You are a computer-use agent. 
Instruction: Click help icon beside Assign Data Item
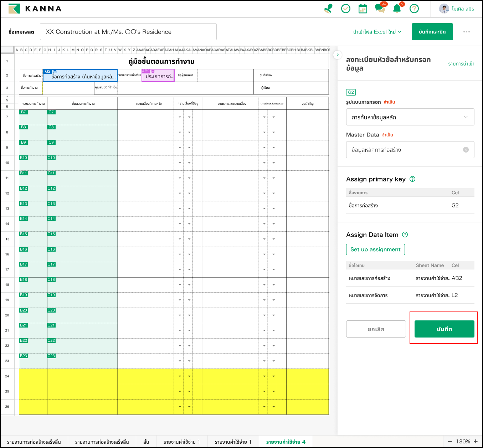tap(405, 235)
